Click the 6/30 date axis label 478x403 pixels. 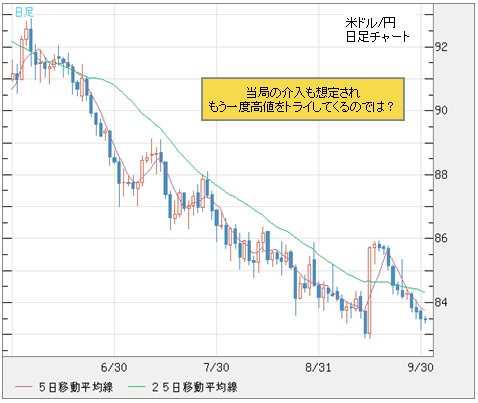(114, 367)
